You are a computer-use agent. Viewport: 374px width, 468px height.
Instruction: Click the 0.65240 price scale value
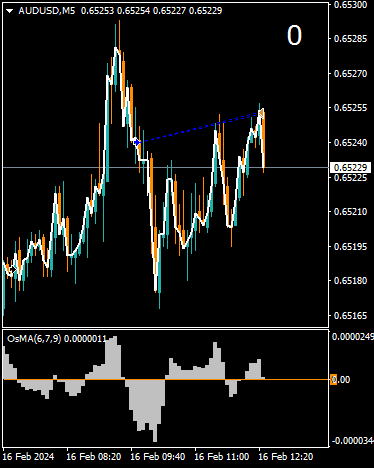coord(350,142)
